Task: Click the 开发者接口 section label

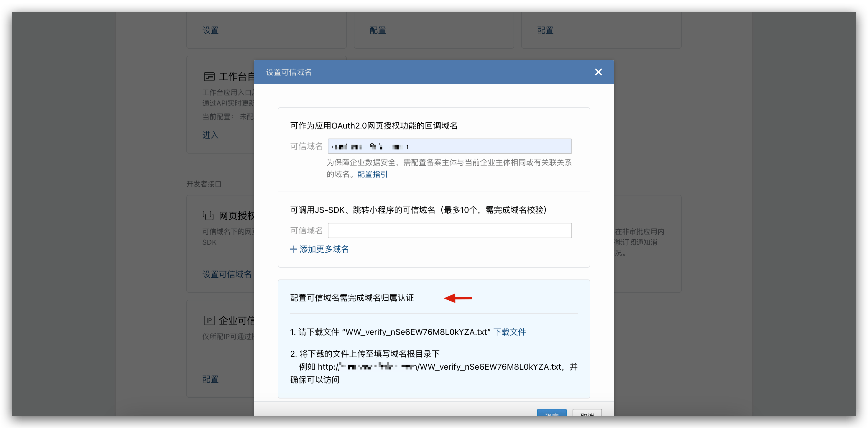Action: click(204, 184)
